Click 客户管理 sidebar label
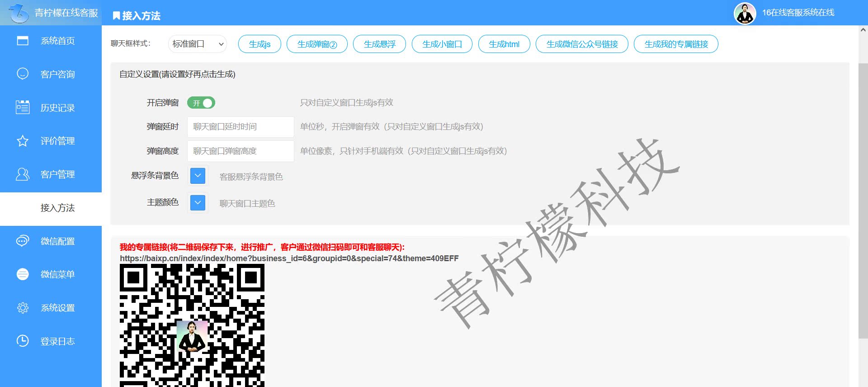The image size is (868, 387). [57, 174]
